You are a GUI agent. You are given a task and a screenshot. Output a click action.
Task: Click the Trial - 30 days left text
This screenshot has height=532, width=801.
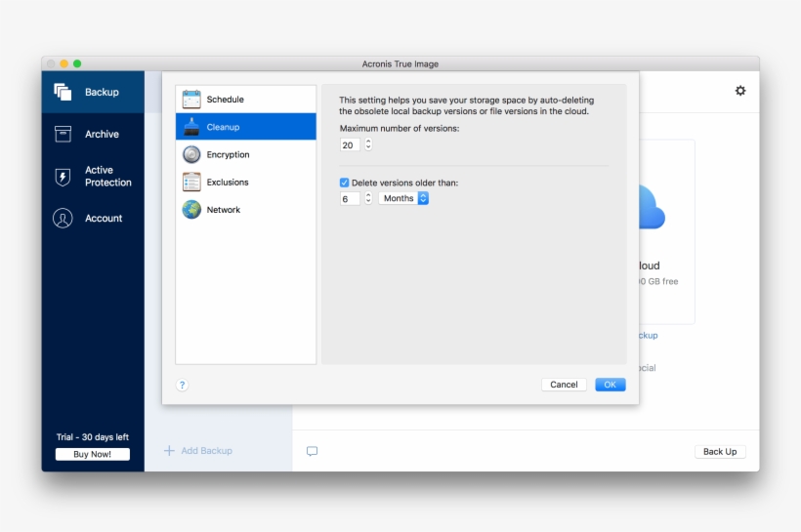pyautogui.click(x=93, y=437)
